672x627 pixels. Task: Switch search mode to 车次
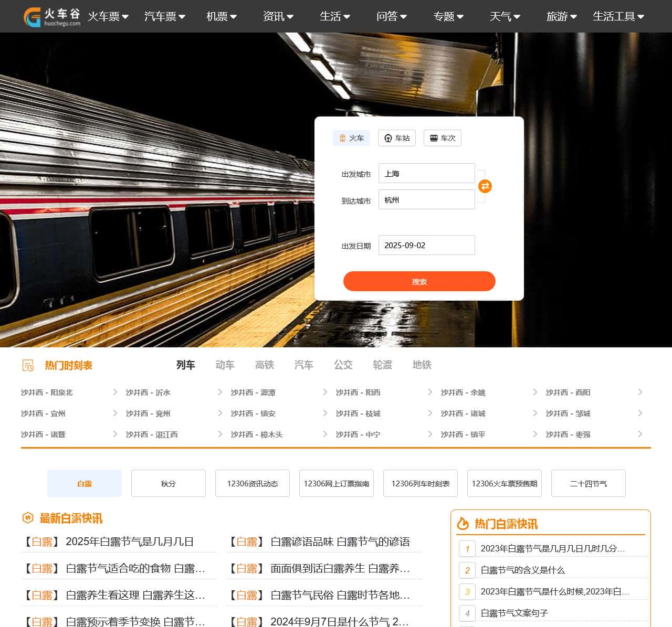(443, 138)
